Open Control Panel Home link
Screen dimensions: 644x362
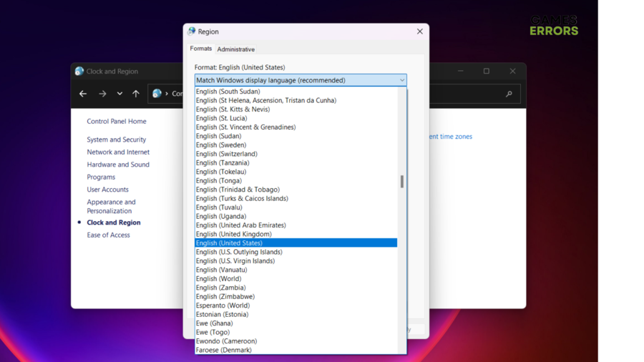point(117,122)
